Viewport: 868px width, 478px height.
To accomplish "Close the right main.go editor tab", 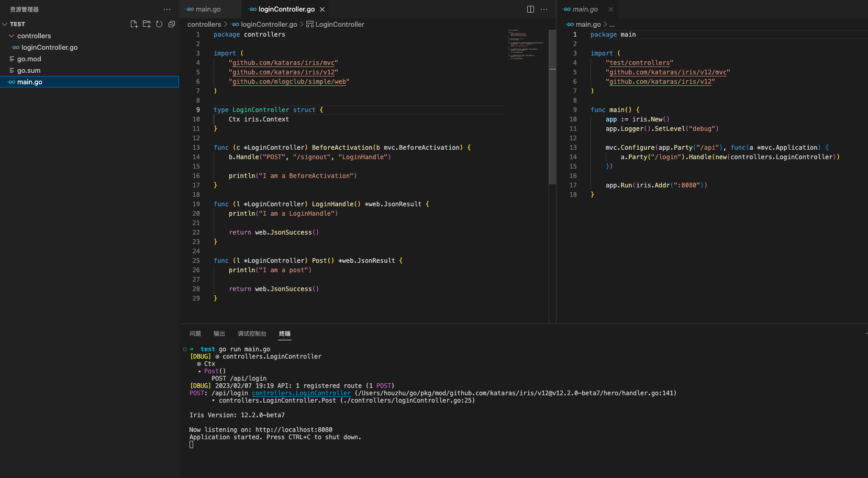I will (610, 9).
